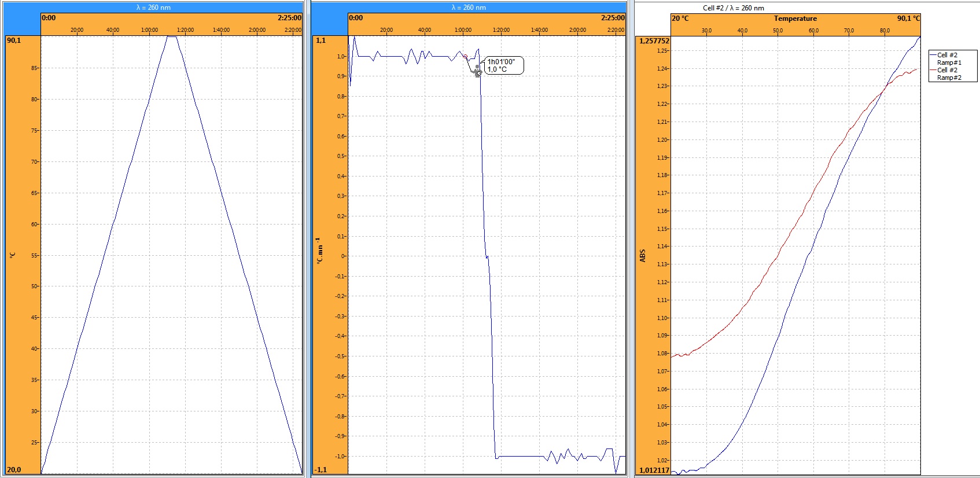
Task: Click the red Ramp#2 line swatch in legend
Action: [933, 70]
